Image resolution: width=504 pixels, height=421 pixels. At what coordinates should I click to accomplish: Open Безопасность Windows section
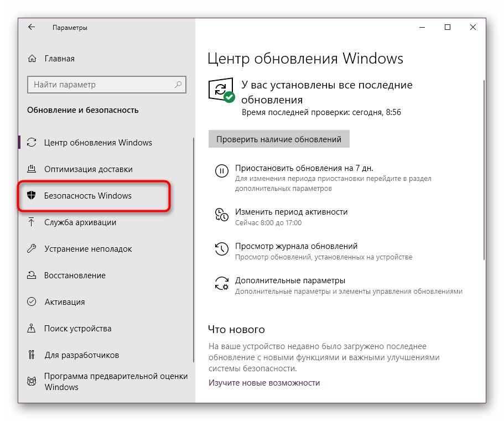pyautogui.click(x=88, y=196)
